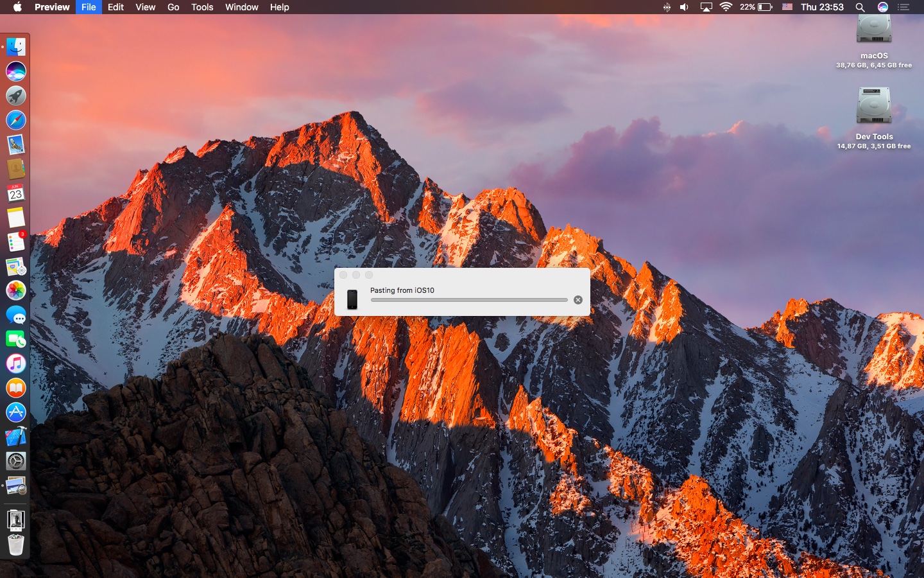924x578 pixels.
Task: Open Messages from the dock
Action: pyautogui.click(x=16, y=315)
